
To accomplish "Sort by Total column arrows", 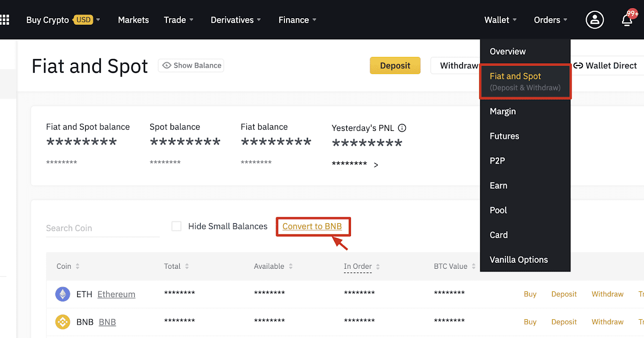I will 188,266.
